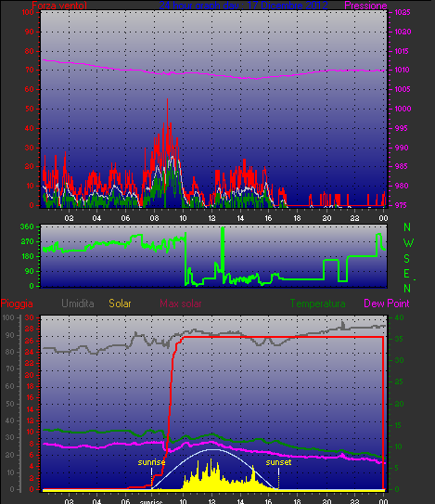The image size is (435, 504).
Task: Click the rain axis value 22
Action: click(x=30, y=363)
